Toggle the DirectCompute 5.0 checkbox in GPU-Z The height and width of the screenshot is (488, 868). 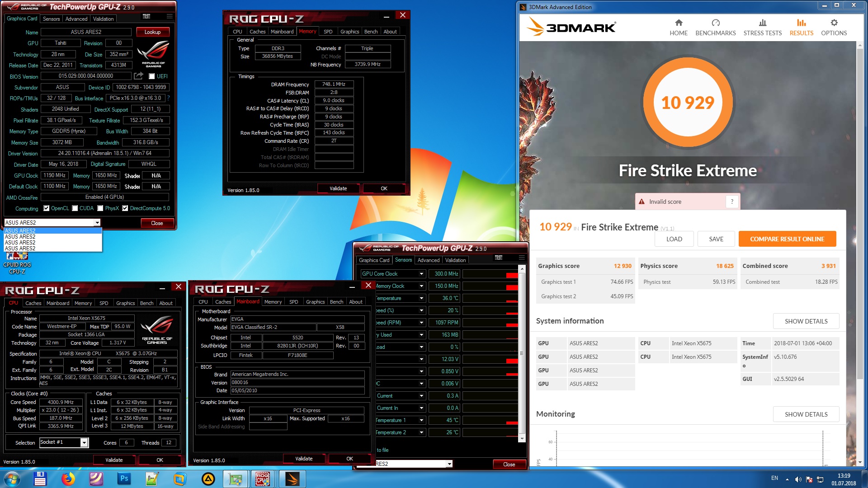(x=125, y=208)
